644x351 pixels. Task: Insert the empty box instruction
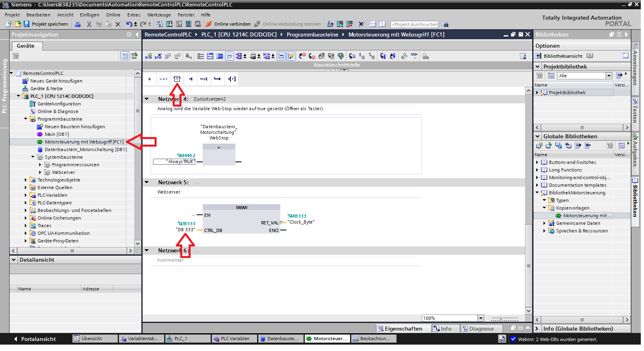(177, 79)
